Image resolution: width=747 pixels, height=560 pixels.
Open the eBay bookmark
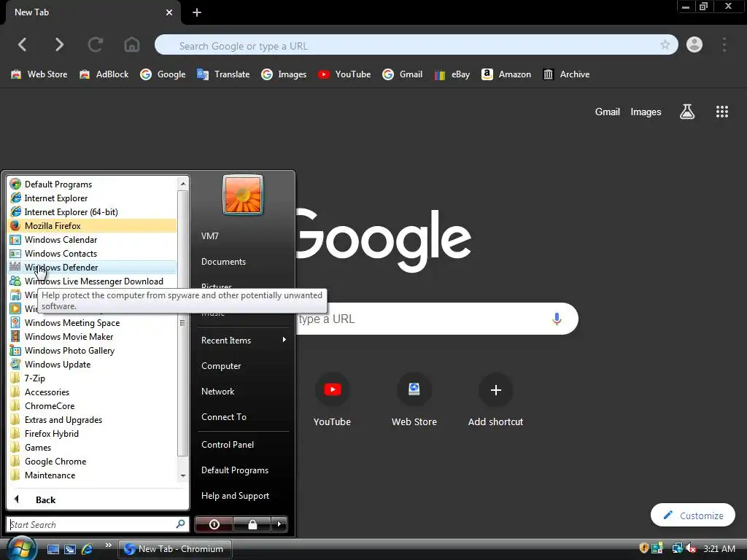(452, 74)
